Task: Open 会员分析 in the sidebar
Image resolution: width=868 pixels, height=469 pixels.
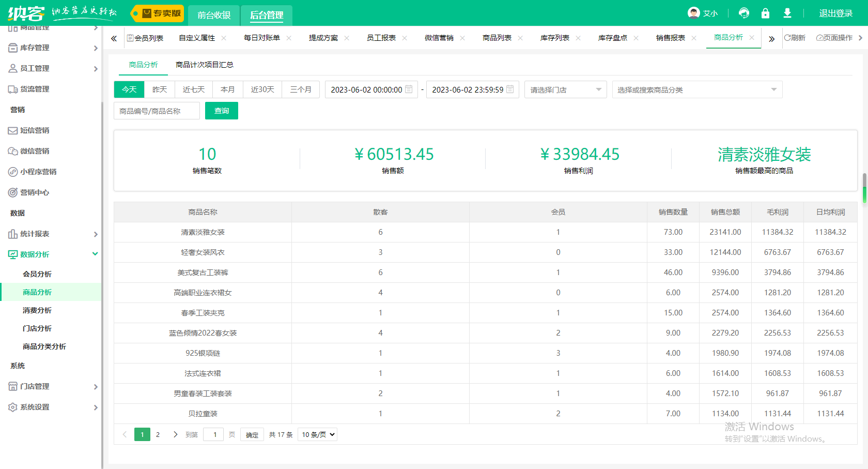Action: click(37, 274)
